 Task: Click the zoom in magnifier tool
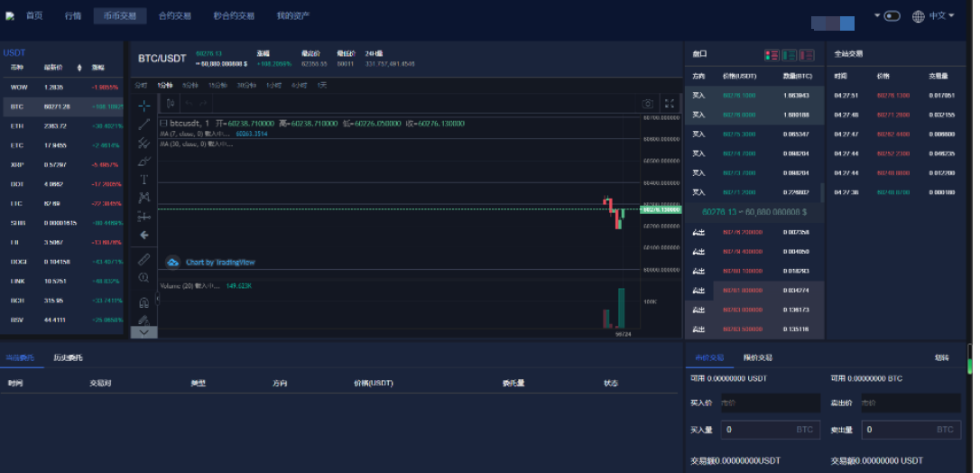click(143, 278)
